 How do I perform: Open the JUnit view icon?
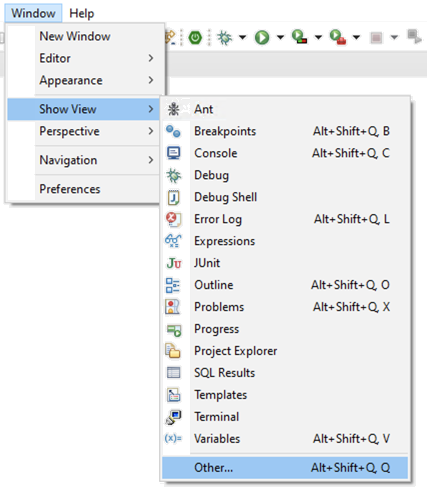174,263
